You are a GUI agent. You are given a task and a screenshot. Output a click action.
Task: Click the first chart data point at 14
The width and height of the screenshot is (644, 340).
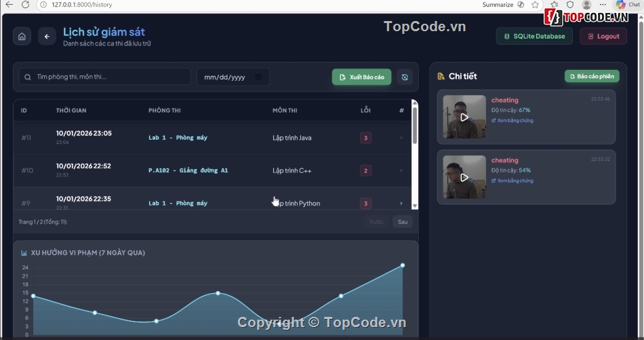33,296
